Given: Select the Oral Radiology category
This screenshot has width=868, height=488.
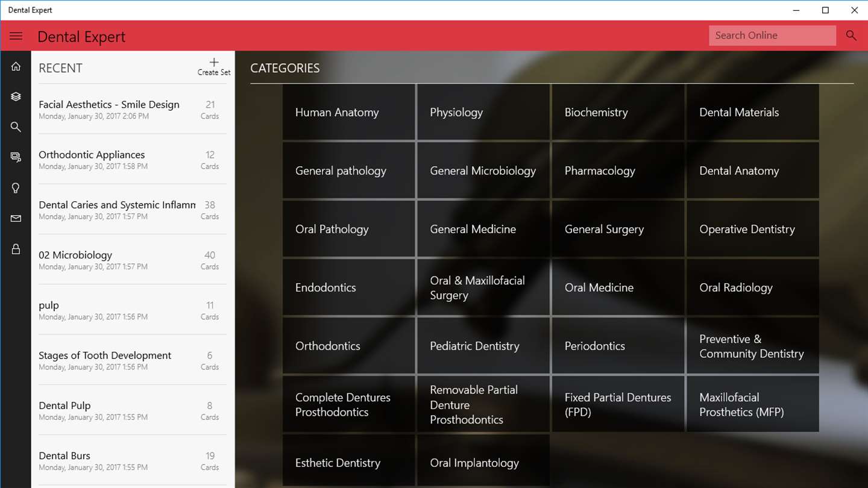Looking at the screenshot, I should click(753, 287).
